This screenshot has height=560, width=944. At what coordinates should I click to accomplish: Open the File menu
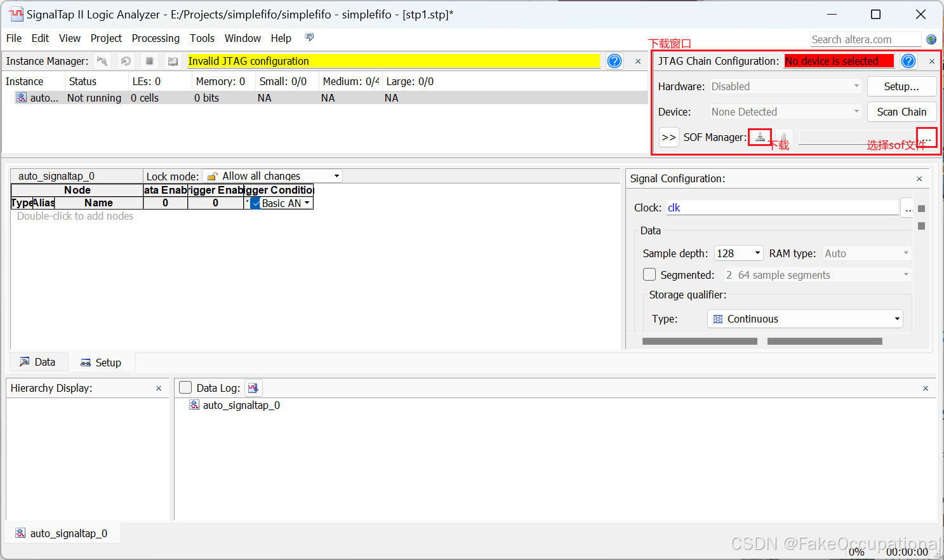tap(14, 38)
